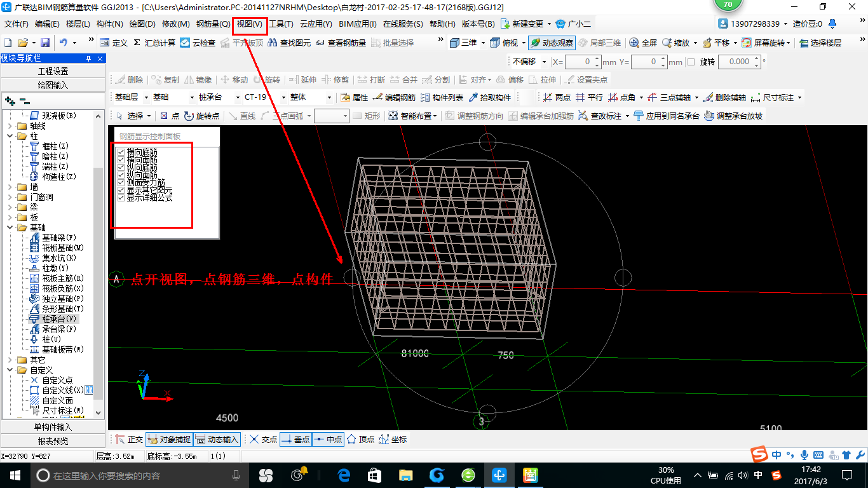Click the save disk icon
Image resolution: width=868 pixels, height=488 pixels.
(x=45, y=43)
